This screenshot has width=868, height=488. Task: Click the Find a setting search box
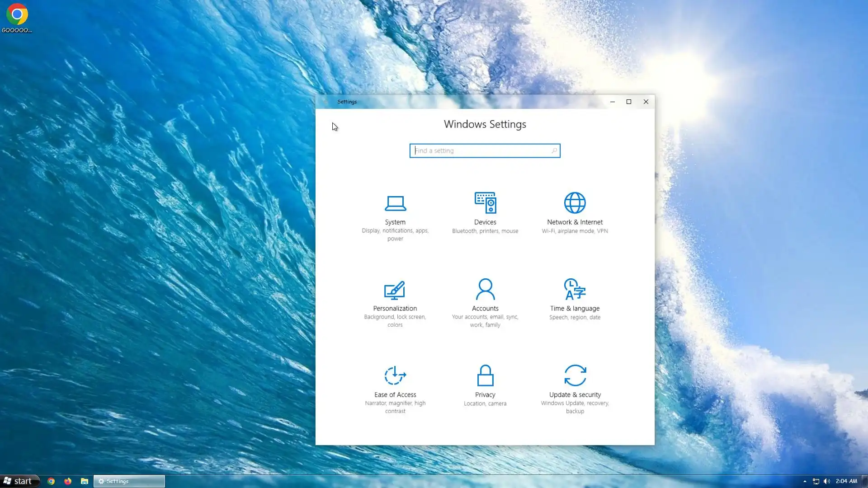pyautogui.click(x=479, y=150)
